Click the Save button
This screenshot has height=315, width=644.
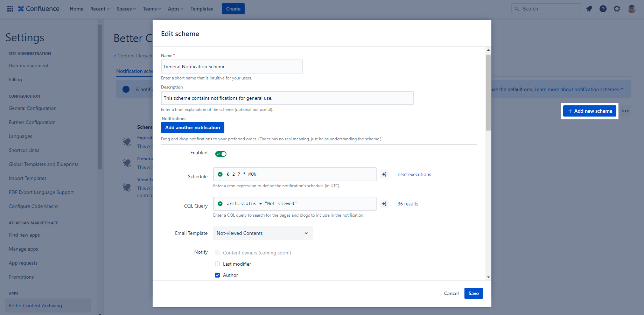point(474,293)
